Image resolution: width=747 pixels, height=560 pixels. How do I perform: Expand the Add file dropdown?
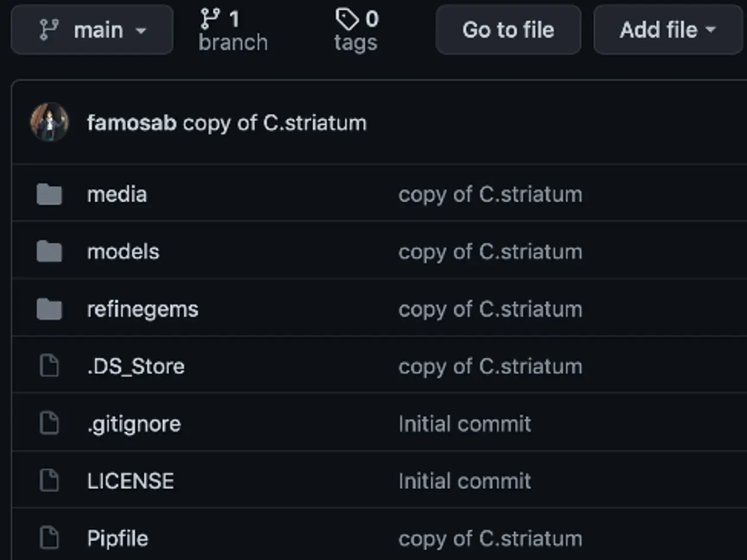pos(668,30)
